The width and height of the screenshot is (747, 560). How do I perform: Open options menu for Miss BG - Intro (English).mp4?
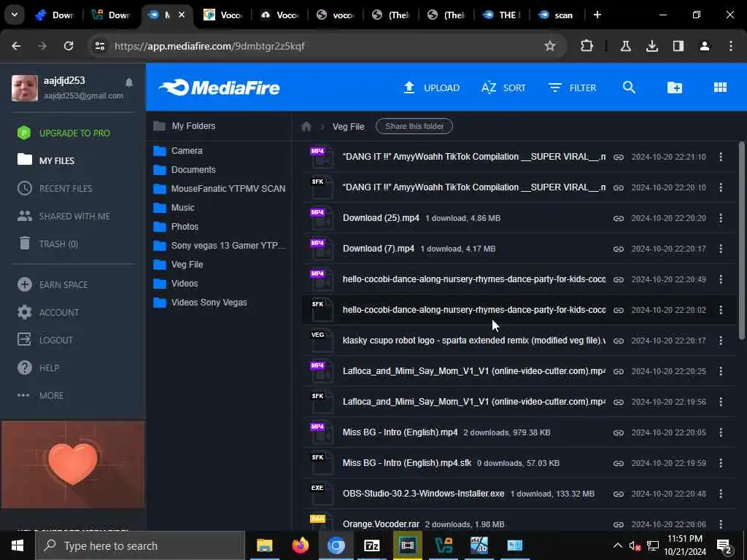click(721, 432)
